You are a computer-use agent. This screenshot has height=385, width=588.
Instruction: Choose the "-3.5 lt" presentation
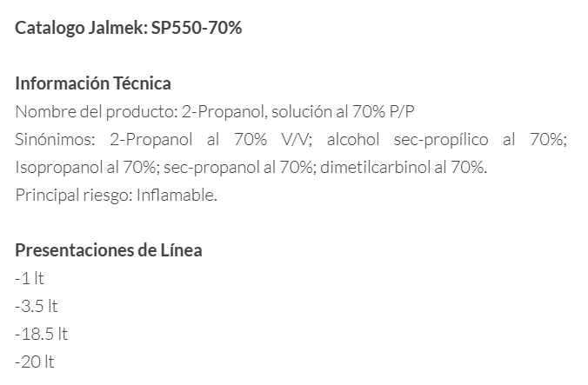[37, 306]
